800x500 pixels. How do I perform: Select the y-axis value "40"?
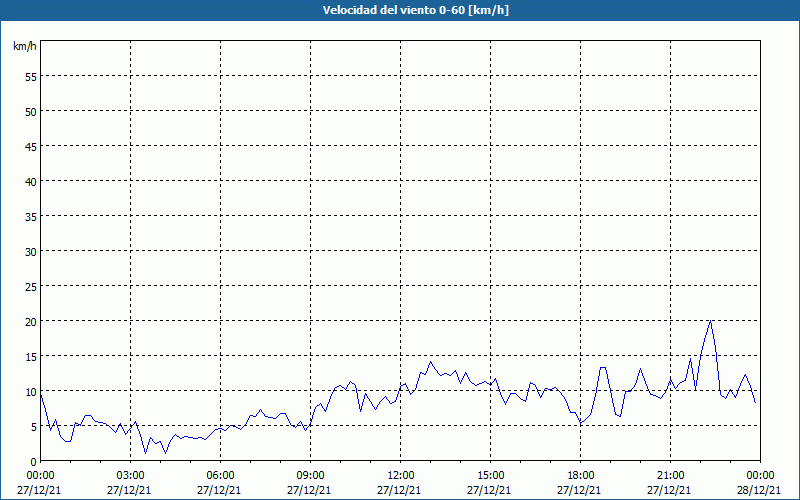click(x=31, y=182)
